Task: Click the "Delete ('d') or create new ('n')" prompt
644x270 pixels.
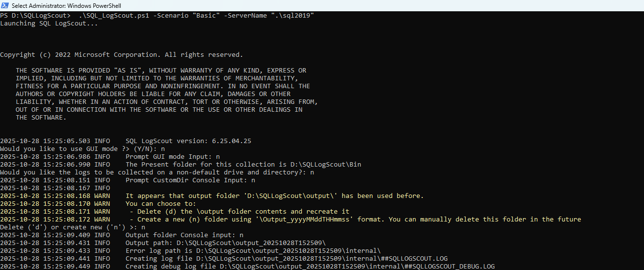Action: click(73, 227)
